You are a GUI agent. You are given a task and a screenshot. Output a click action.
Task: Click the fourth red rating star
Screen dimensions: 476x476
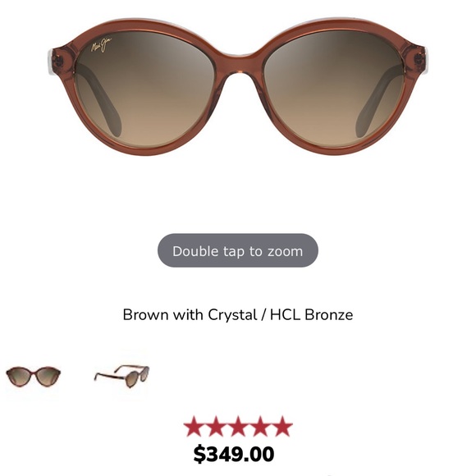coord(260,426)
